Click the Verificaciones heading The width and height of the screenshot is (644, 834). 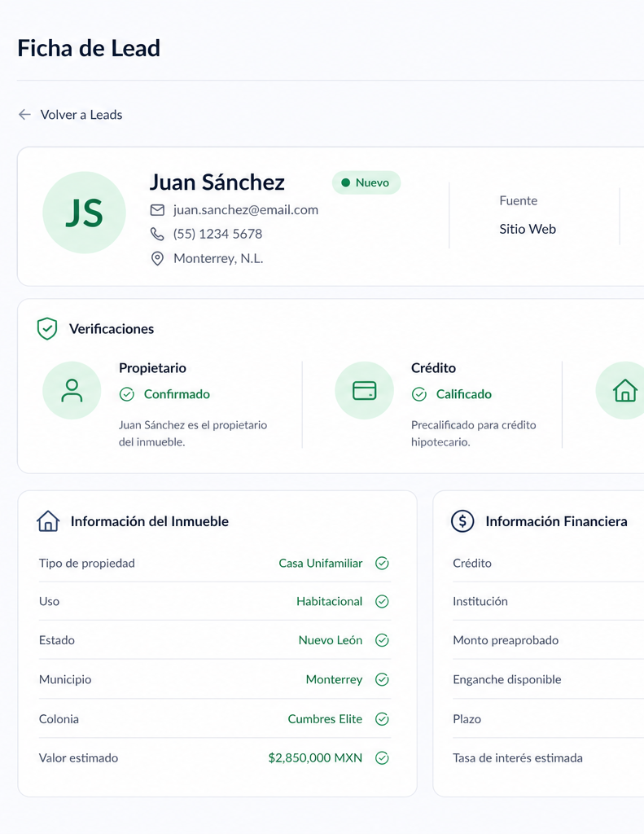click(112, 329)
